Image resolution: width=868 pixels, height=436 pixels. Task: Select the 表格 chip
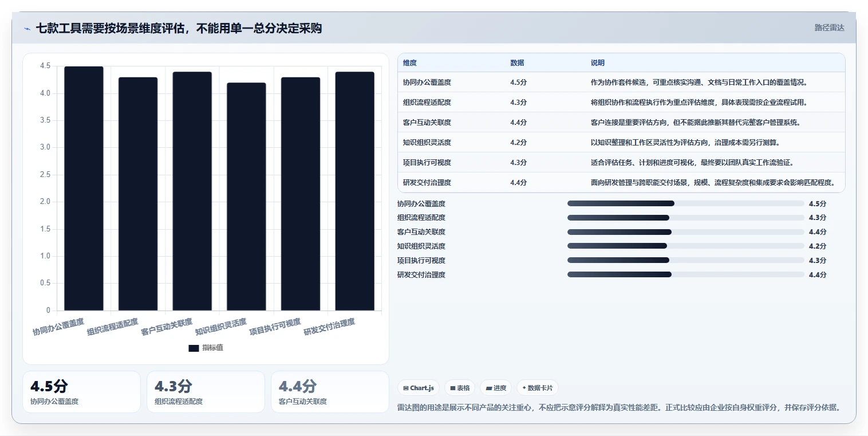(460, 388)
